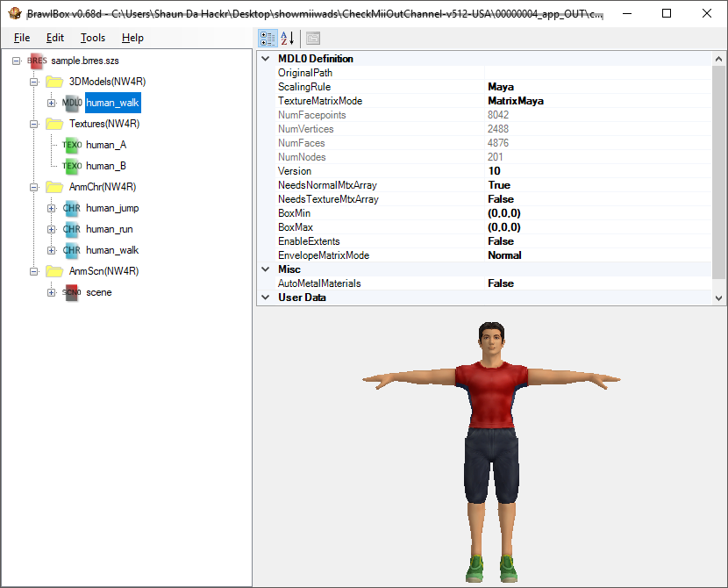Image resolution: width=728 pixels, height=588 pixels.
Task: Click the CHR icon beside human_walk animation
Action: pos(72,250)
